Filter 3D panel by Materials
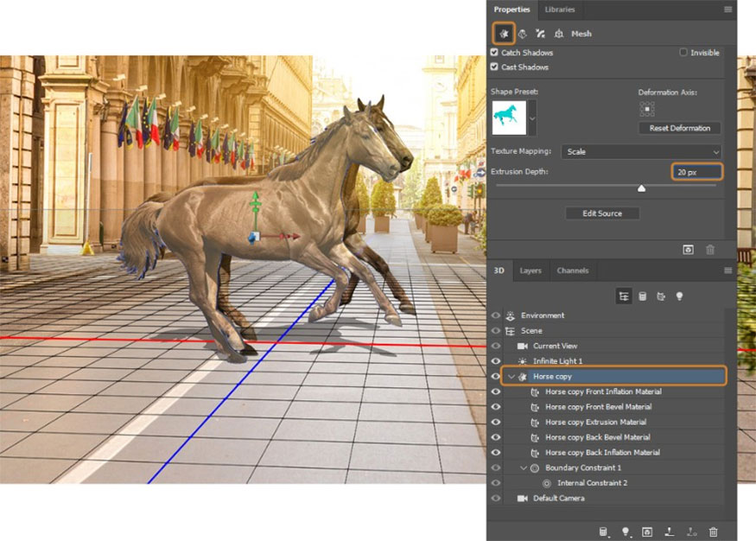This screenshot has height=541, width=756. (x=661, y=296)
